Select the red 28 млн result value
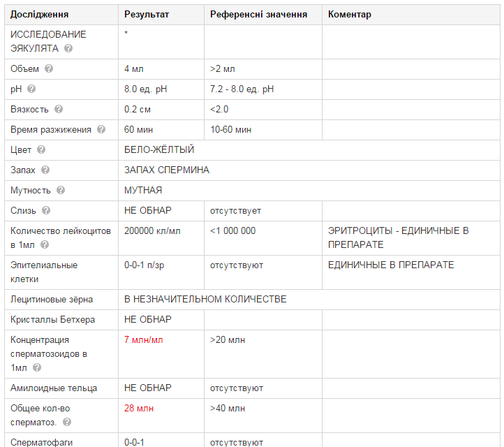 (139, 409)
